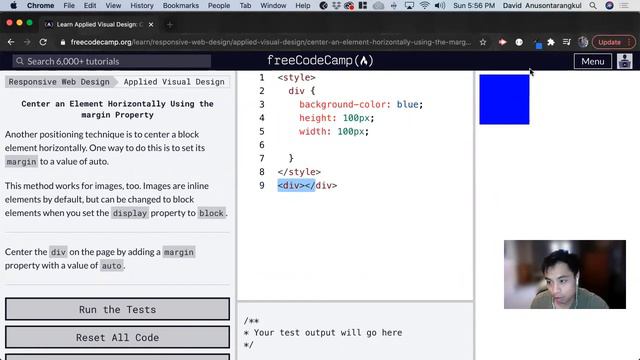Click the red arrow extension icon
Screen dimensions: 640x360
[x=502, y=42]
